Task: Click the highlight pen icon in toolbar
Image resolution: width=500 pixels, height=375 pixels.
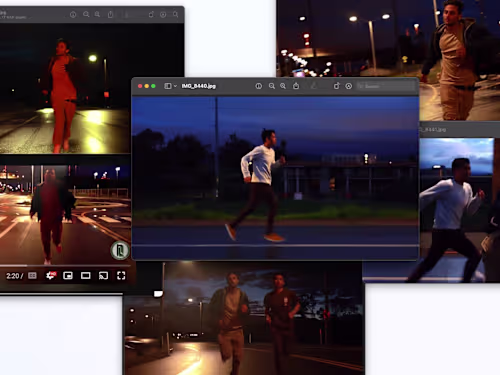Action: click(313, 86)
